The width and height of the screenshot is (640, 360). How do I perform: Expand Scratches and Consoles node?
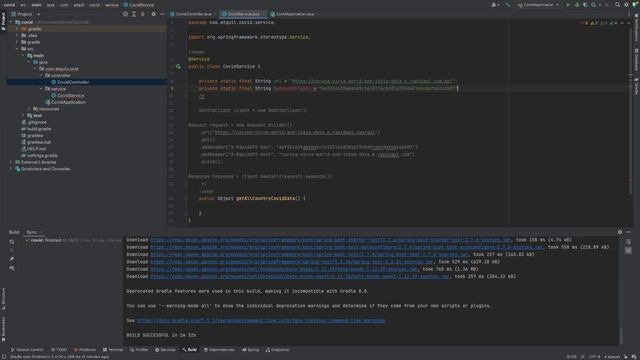click(x=11, y=169)
